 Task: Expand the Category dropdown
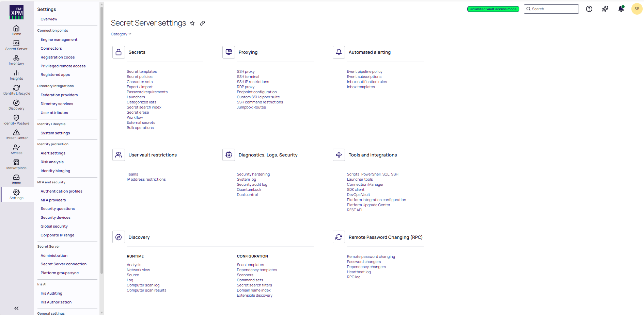click(121, 34)
